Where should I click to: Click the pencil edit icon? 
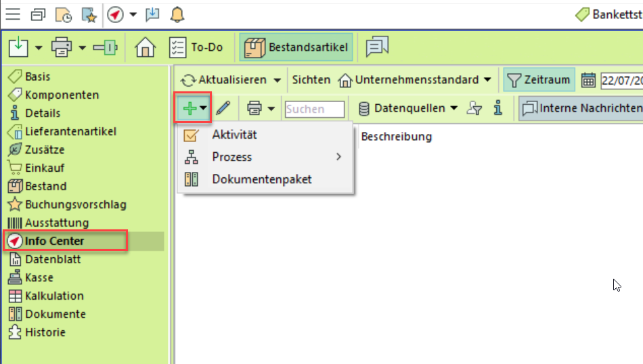click(x=223, y=108)
